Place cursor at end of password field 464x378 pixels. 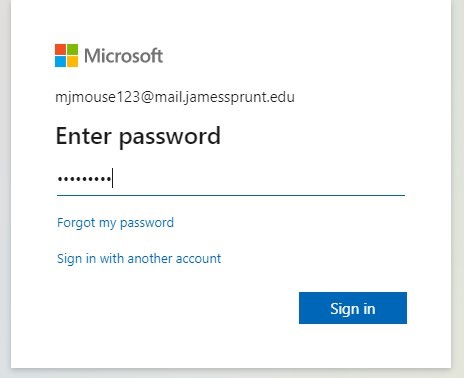click(113, 178)
